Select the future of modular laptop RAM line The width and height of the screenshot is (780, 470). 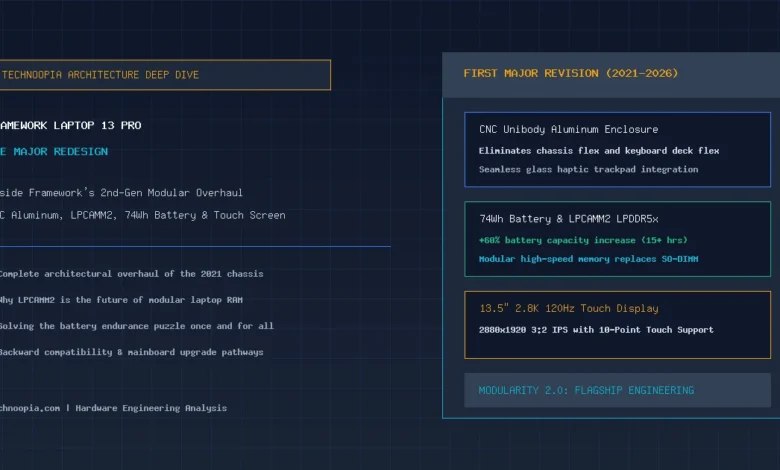coord(121,300)
